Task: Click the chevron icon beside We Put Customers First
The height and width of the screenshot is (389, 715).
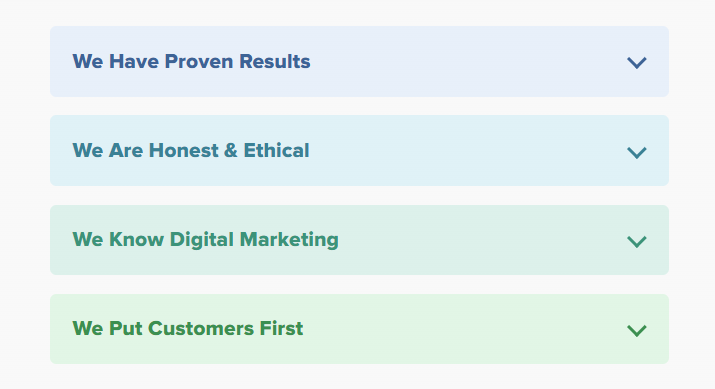Action: coord(637,330)
